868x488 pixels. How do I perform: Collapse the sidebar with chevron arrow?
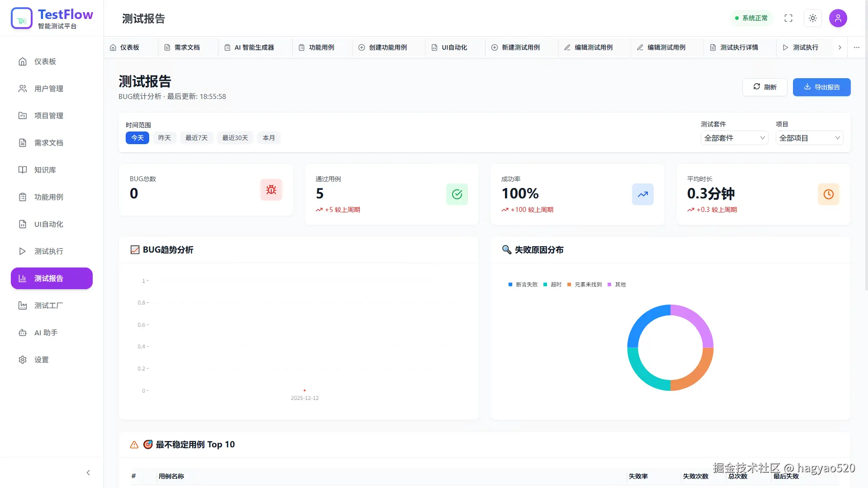click(88, 472)
